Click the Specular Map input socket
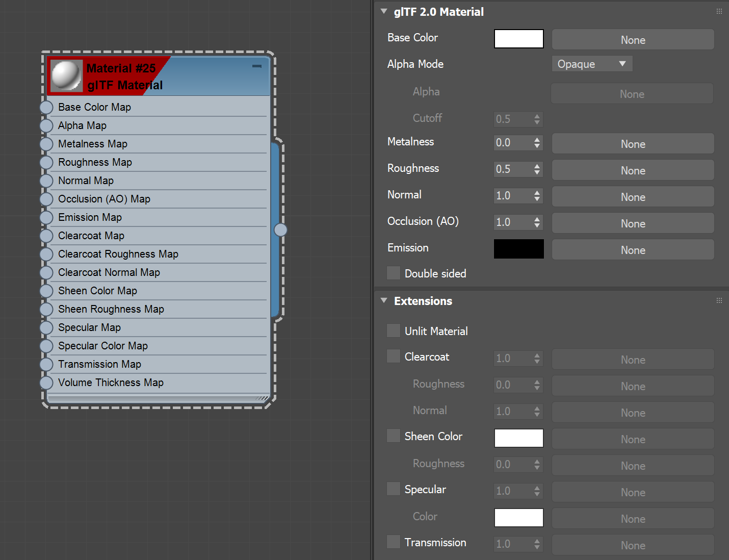 click(46, 327)
